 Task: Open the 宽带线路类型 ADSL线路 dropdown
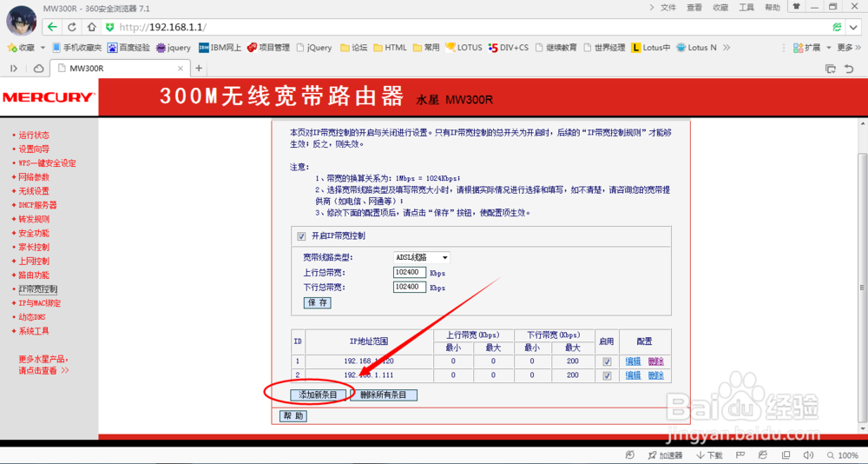421,257
